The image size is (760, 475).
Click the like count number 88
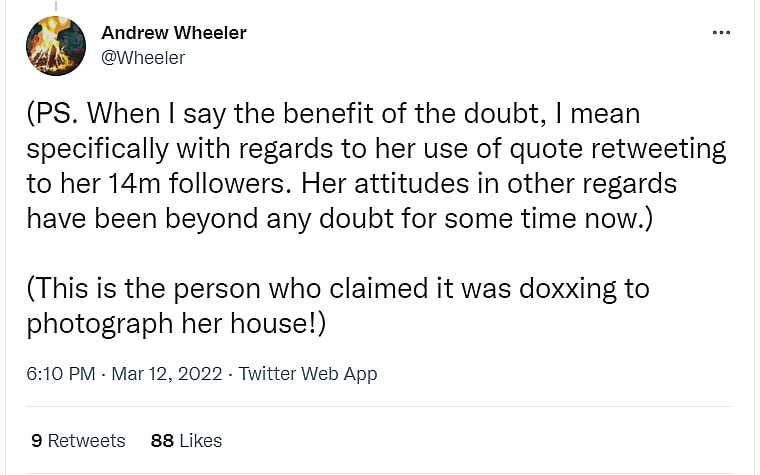click(162, 440)
